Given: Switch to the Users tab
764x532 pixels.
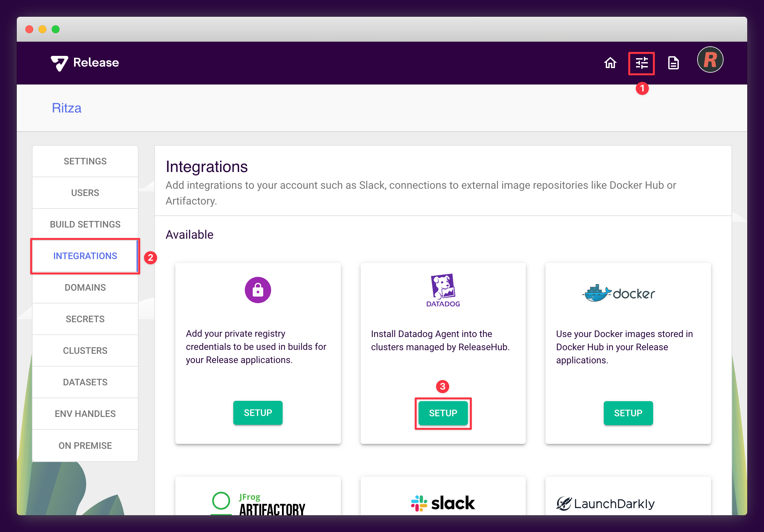Looking at the screenshot, I should click(x=85, y=193).
